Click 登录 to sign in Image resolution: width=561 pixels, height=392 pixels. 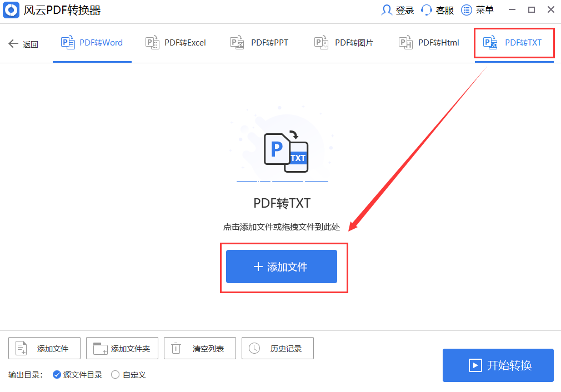pyautogui.click(x=397, y=9)
